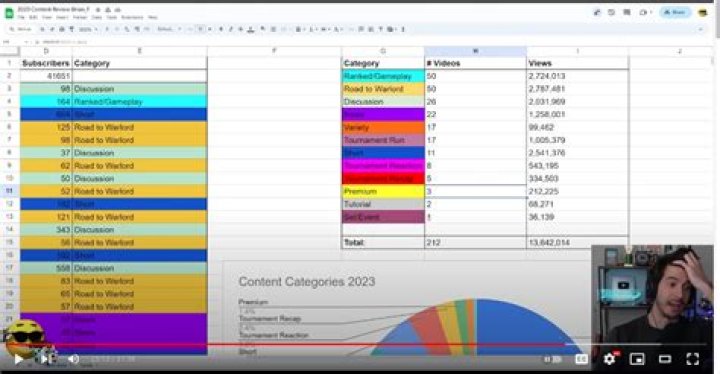720x374 pixels.
Task: Open text wrapping dropdown
Action: (x=325, y=29)
